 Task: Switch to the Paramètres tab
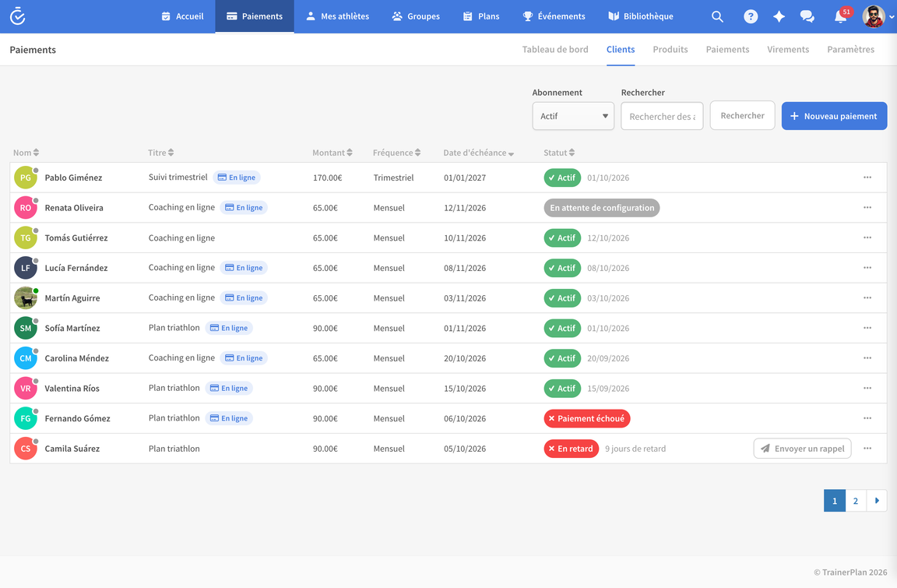click(x=850, y=49)
